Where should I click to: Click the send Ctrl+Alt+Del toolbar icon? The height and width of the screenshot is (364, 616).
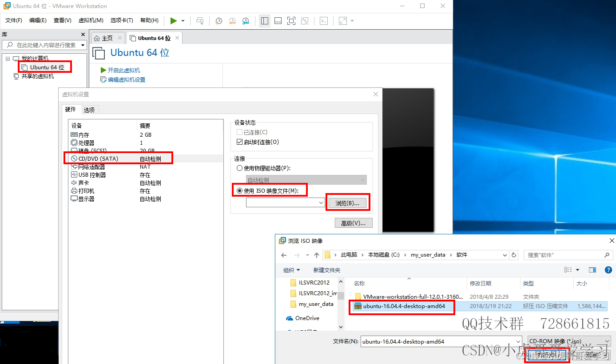pyautogui.click(x=200, y=20)
